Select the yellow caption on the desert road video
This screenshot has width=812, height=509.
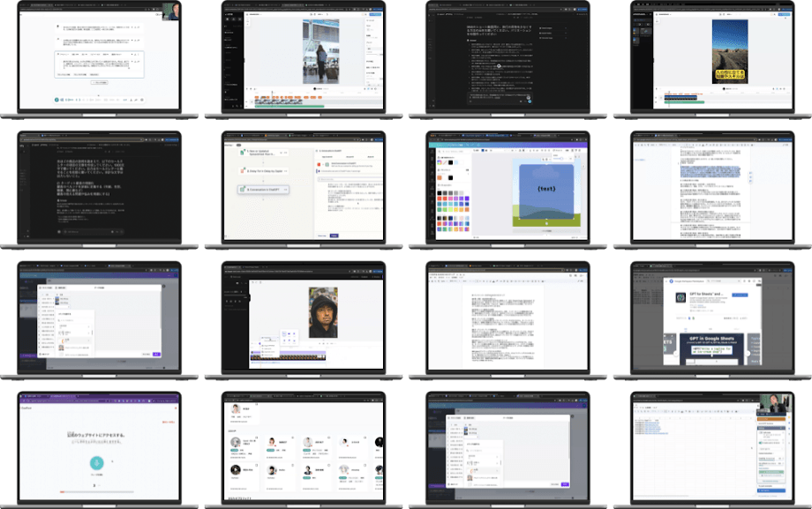point(729,76)
